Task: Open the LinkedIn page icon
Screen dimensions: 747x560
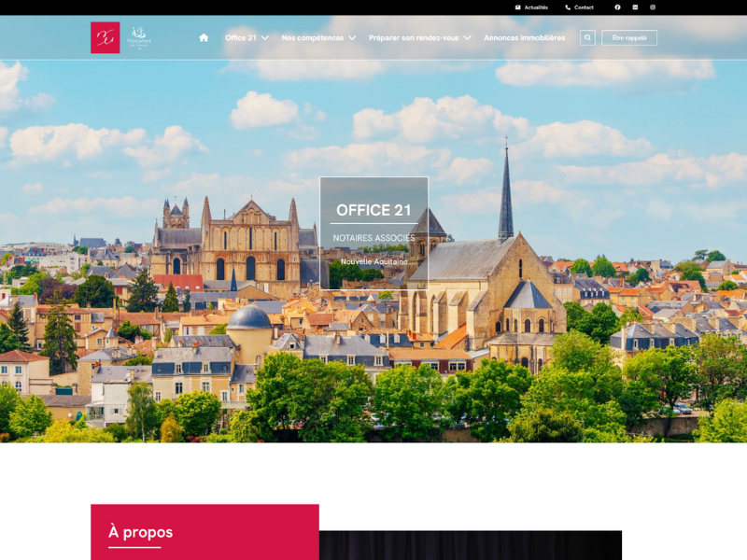Action: coord(635,7)
